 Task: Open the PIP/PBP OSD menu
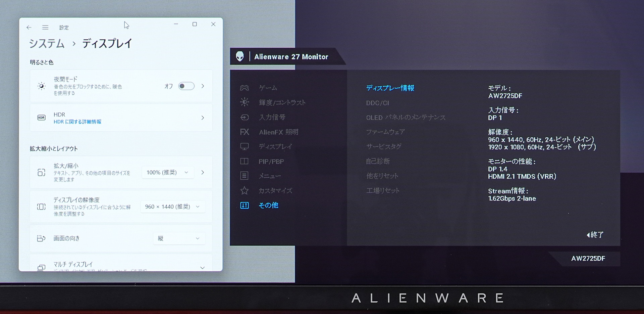(271, 162)
